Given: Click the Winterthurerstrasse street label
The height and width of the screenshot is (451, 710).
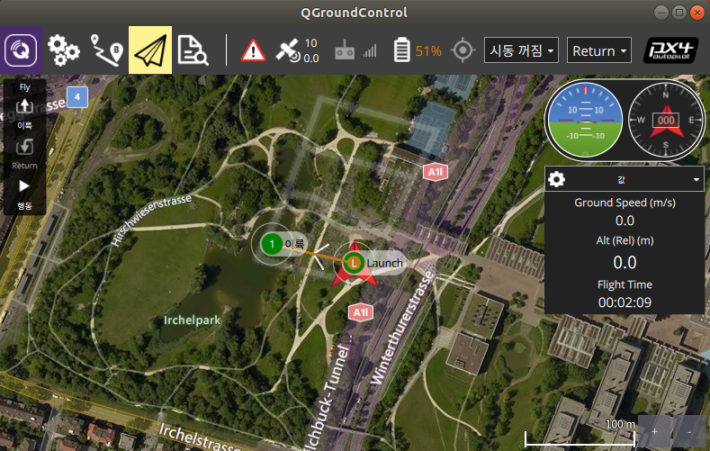Looking at the screenshot, I should coord(402,327).
